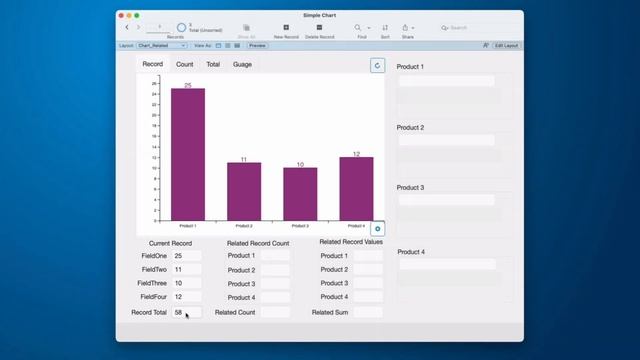Click the FieldThree field showing 10
This screenshot has width=640, height=360.
[x=187, y=283]
